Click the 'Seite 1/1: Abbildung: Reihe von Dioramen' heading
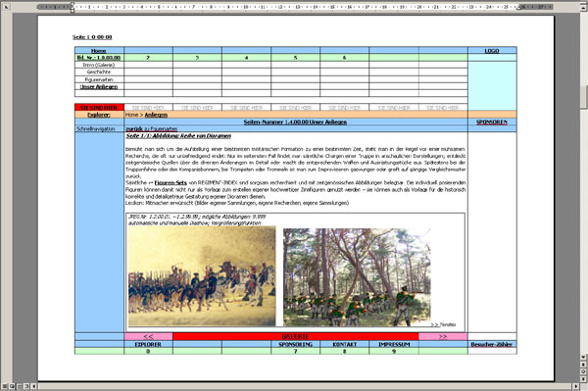The height and width of the screenshot is (391, 588). (x=178, y=135)
